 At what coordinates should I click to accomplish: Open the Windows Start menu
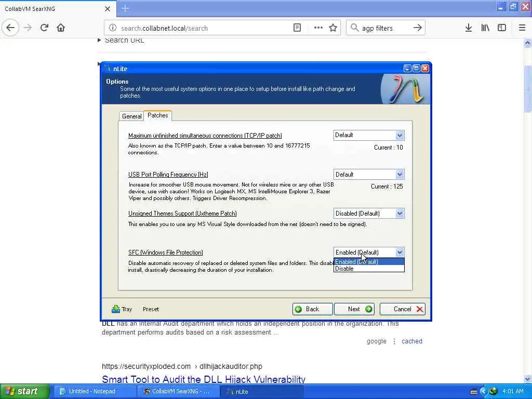25,391
